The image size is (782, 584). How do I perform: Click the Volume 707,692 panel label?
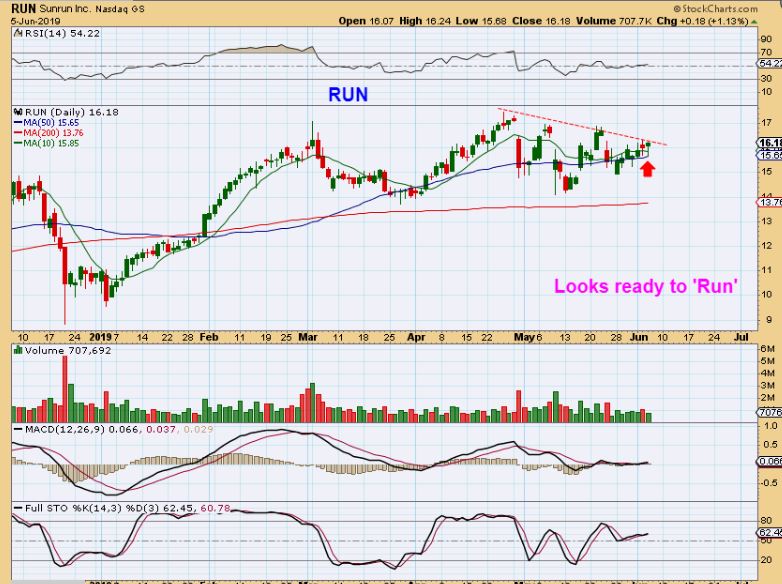[x=68, y=351]
